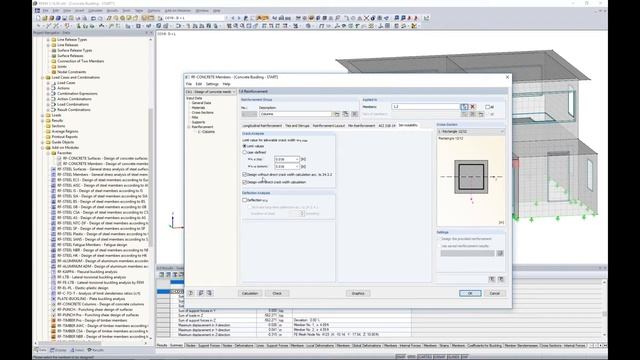
Task: Open the design case dropdown in dialog
Action: coord(210,92)
